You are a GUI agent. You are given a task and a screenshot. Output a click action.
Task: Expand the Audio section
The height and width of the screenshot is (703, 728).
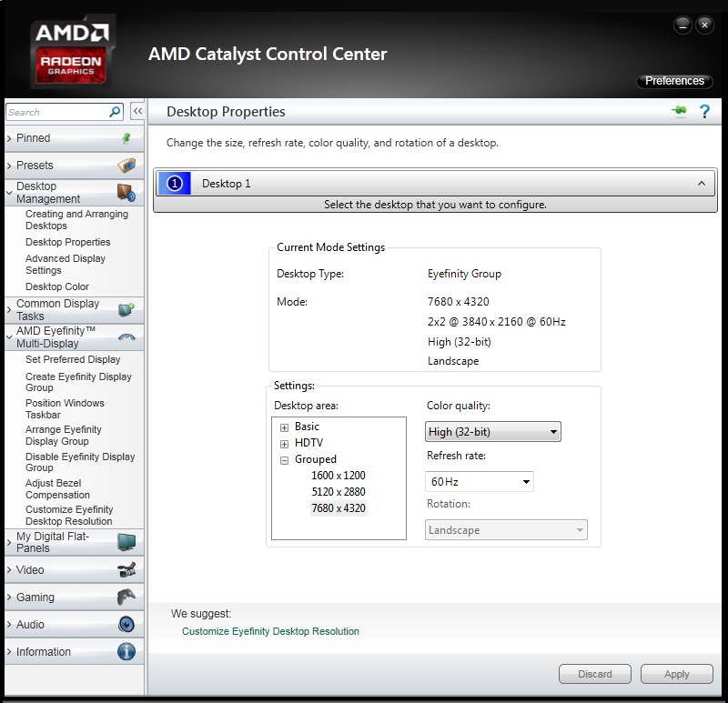(x=9, y=625)
